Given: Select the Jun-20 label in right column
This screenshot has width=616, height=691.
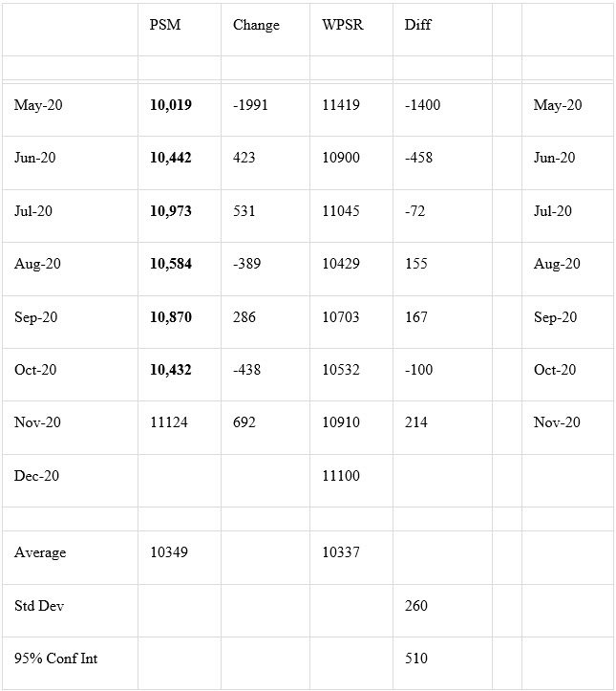Looking at the screenshot, I should click(554, 158).
